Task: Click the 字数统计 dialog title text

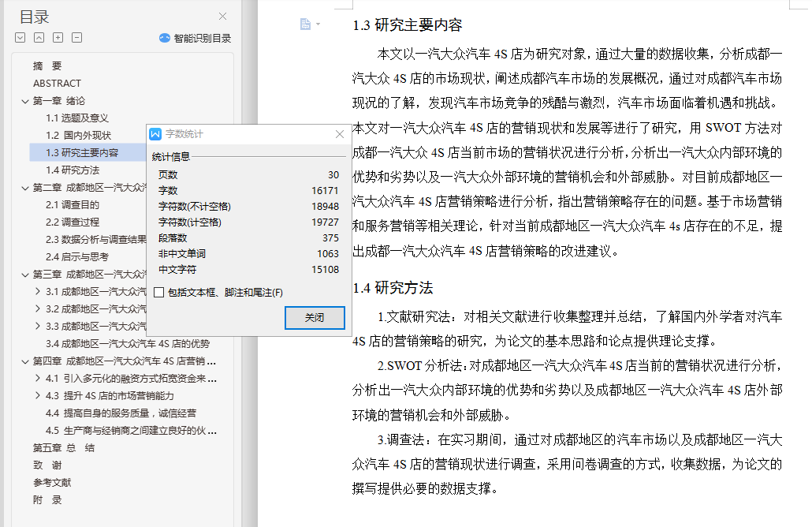Action: tap(184, 135)
